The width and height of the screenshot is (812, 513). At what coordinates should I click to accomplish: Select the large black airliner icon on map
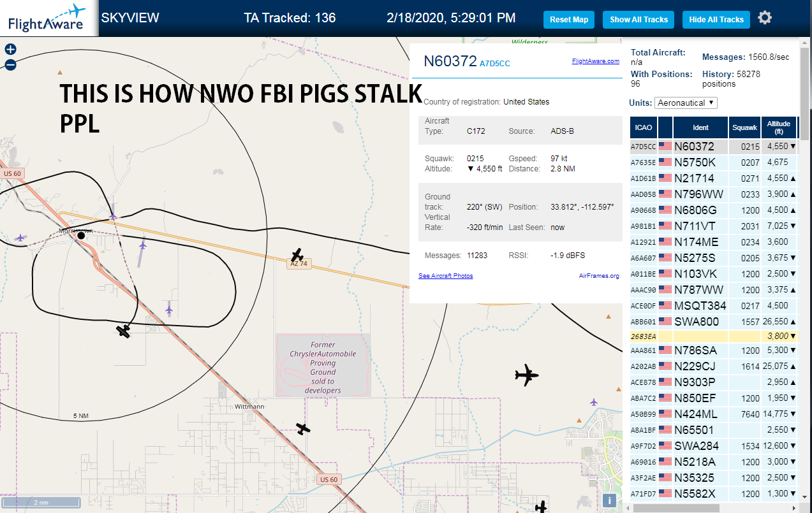(526, 375)
